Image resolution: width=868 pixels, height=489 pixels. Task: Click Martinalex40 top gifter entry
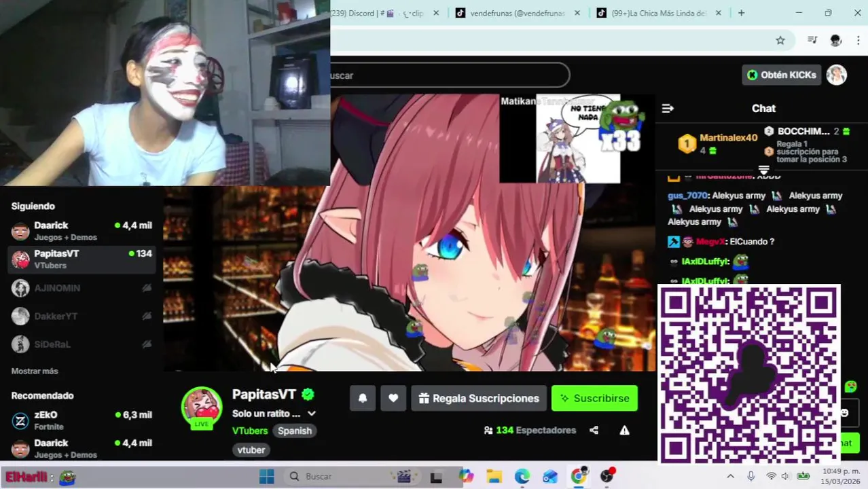click(719, 143)
